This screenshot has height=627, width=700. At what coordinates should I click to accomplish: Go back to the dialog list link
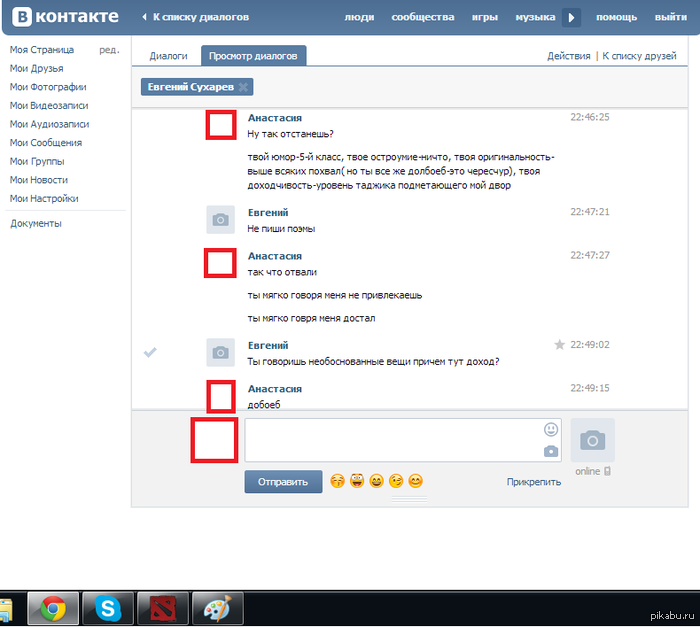tap(196, 17)
